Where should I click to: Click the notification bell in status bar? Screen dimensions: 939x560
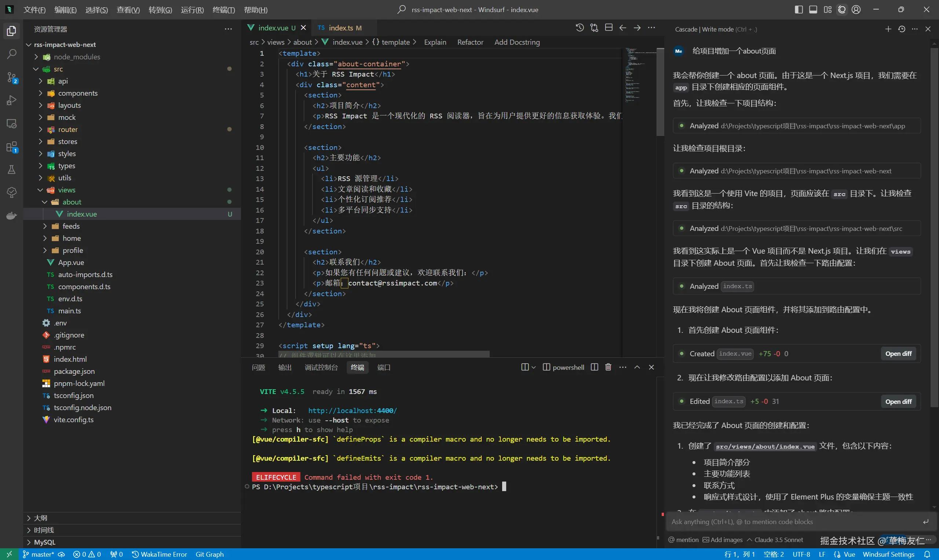(927, 555)
